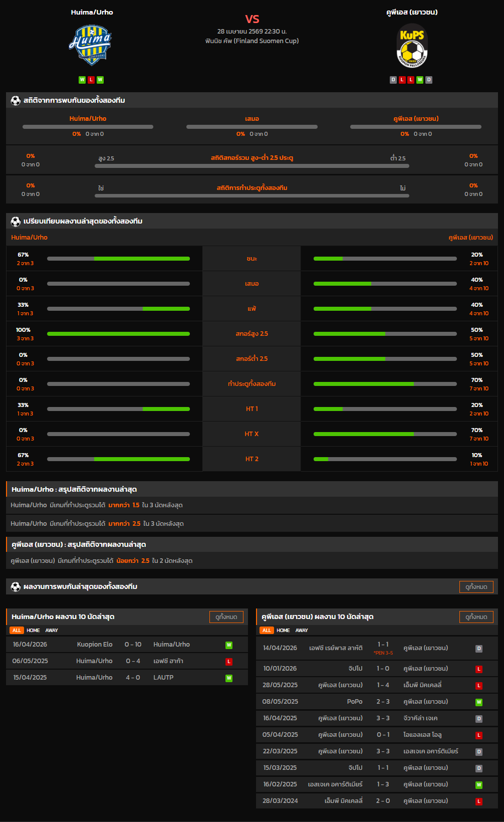Click the soccer ball icon beside recent form comparison header

16,221
